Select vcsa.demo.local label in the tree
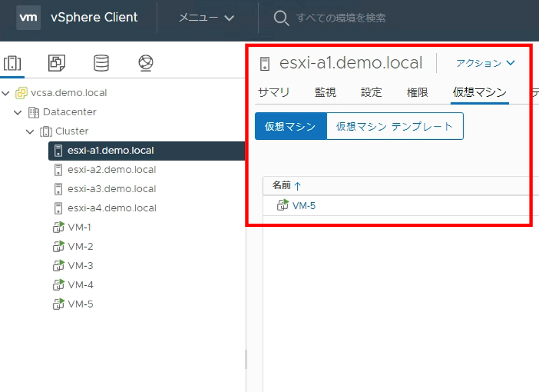Screen dimensions: 539x392 click(x=69, y=93)
